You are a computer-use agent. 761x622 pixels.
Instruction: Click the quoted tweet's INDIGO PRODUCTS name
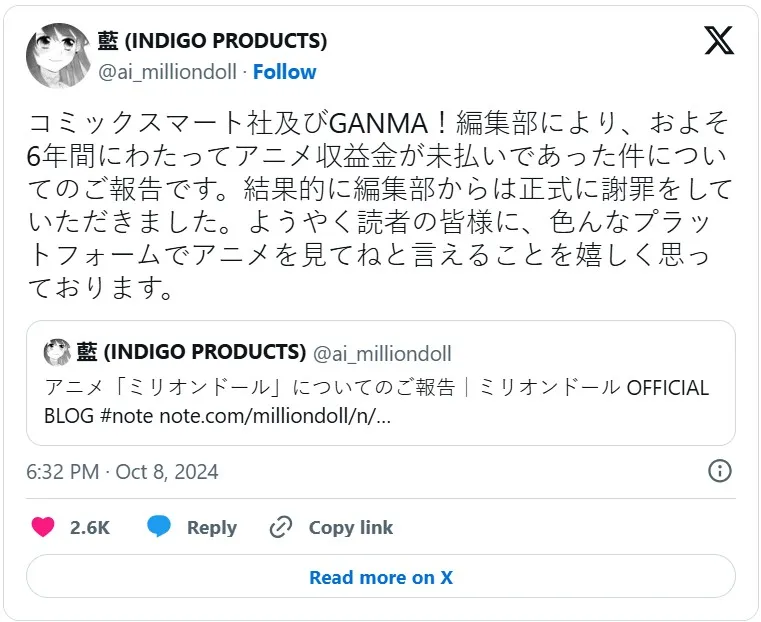pyautogui.click(x=191, y=352)
